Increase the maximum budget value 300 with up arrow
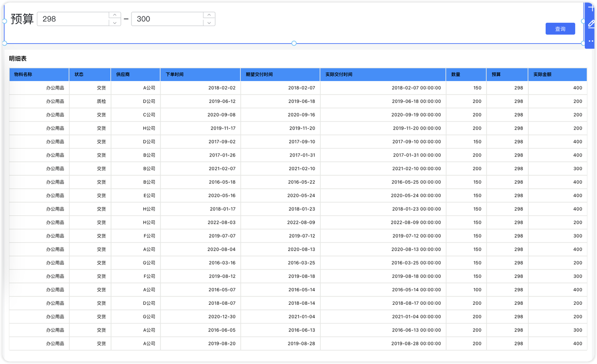597x364 pixels. 209,15
